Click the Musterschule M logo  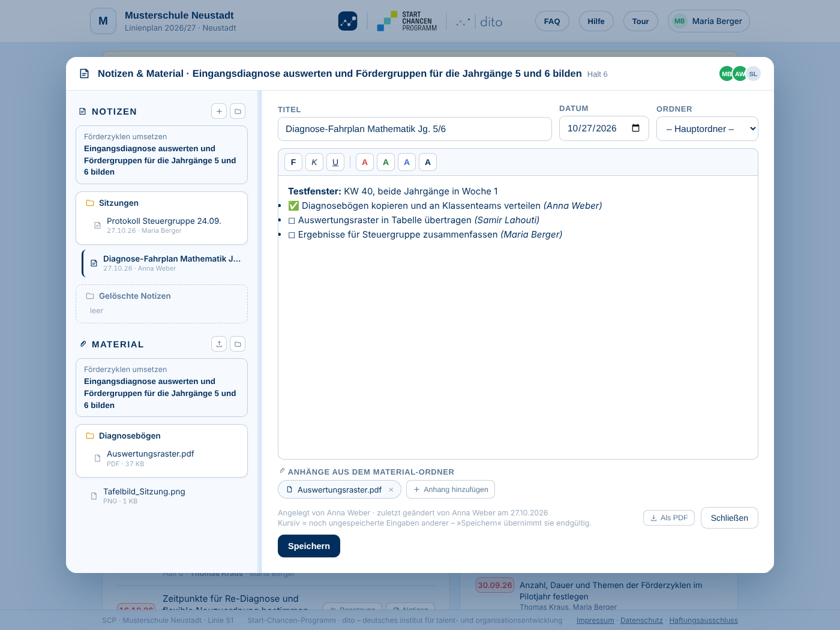point(103,21)
